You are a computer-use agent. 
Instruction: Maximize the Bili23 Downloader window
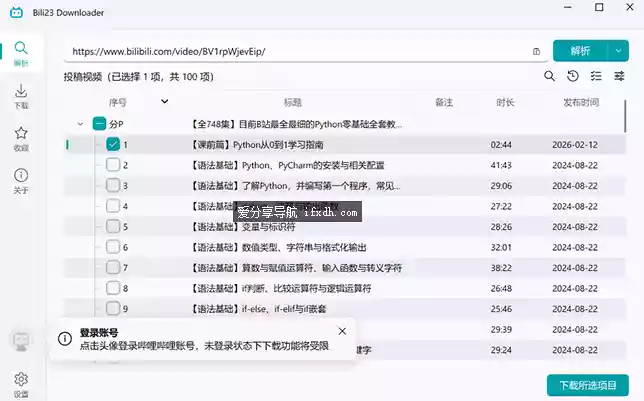tap(599, 7)
